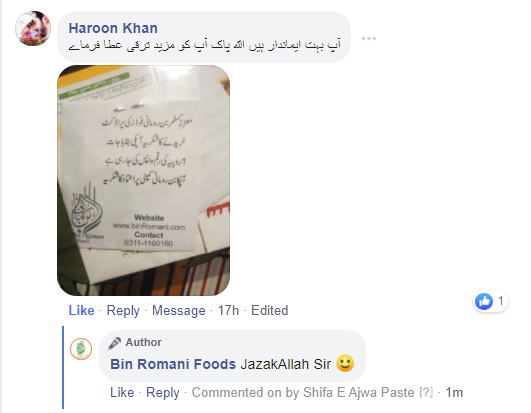Screen dimensions: 531x413
Task: Open the attached note photo
Action: 144,180
